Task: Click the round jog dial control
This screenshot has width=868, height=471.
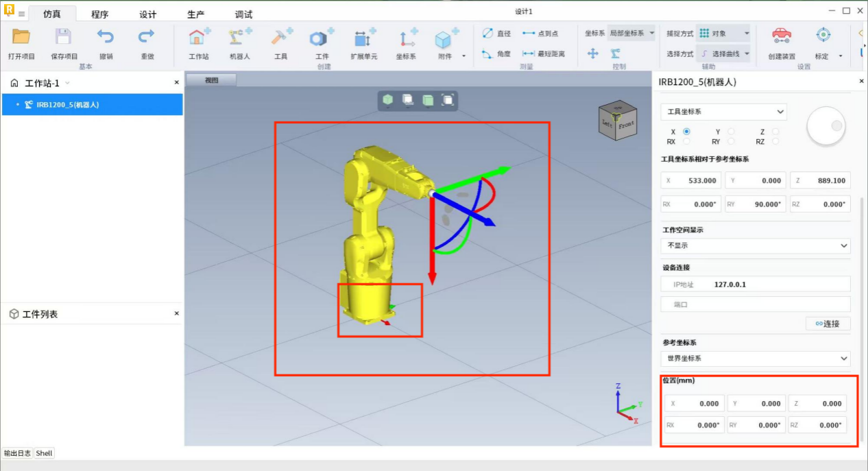Action: 825,127
